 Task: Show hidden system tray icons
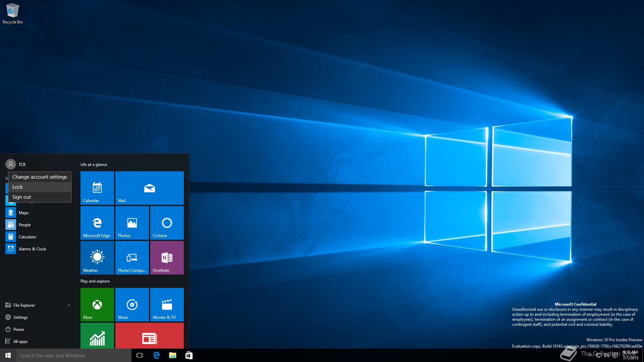pyautogui.click(x=590, y=355)
